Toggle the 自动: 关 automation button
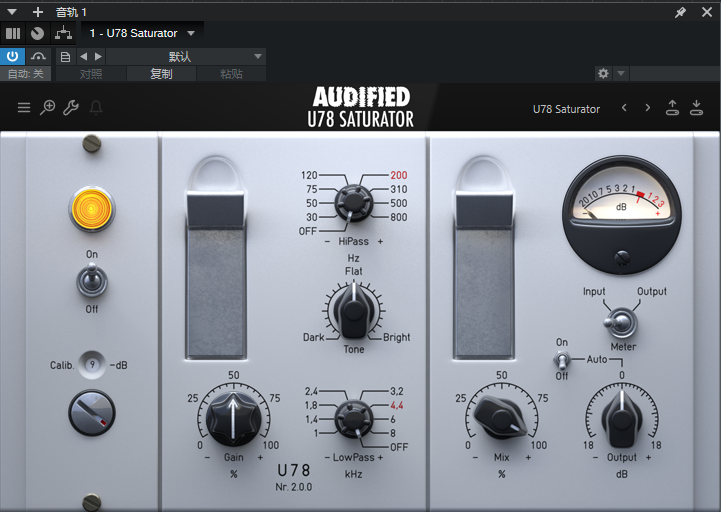The image size is (721, 512). click(25, 74)
